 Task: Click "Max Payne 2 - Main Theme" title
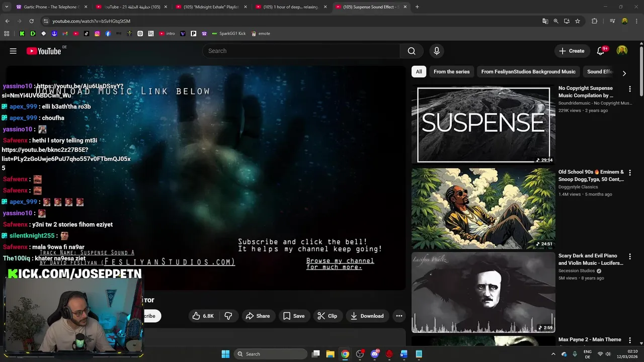point(590,339)
